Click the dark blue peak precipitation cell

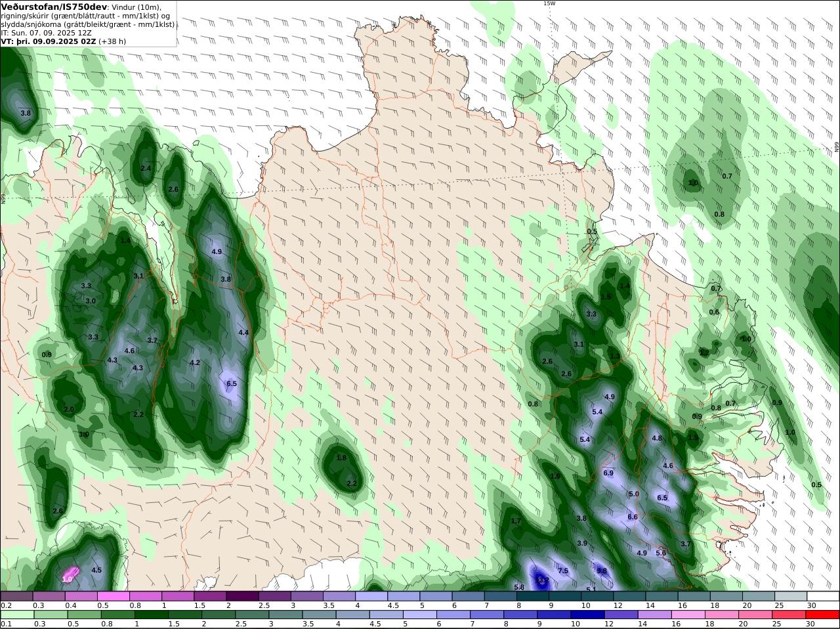(x=541, y=580)
